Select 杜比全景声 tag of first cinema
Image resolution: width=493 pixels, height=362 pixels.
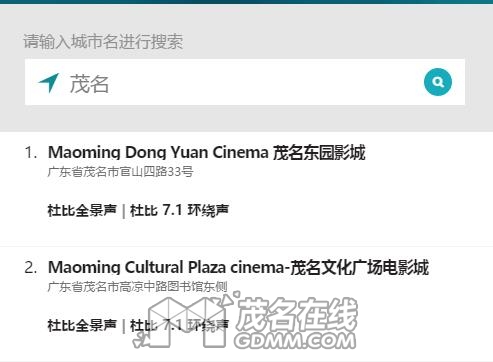[x=82, y=210]
